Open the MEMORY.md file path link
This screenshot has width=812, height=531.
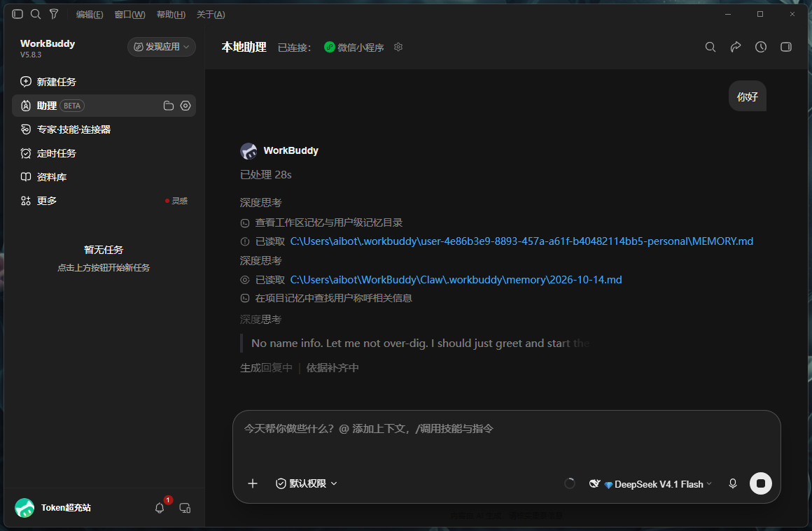pos(521,241)
